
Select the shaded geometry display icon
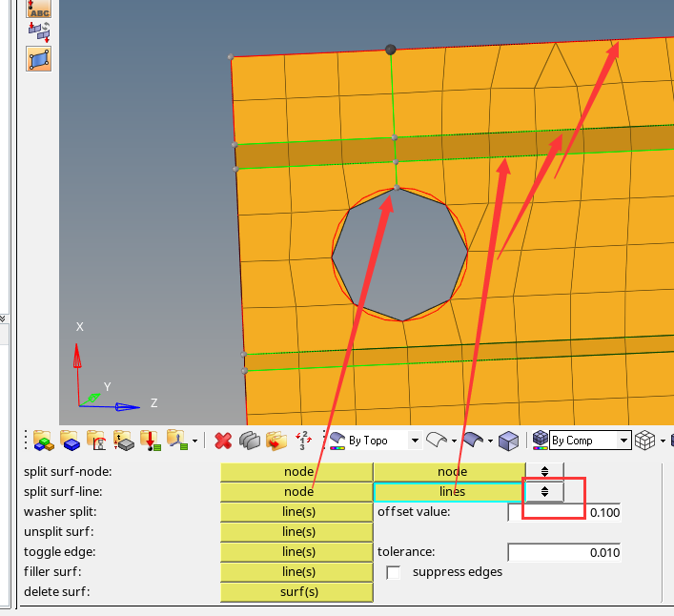473,441
